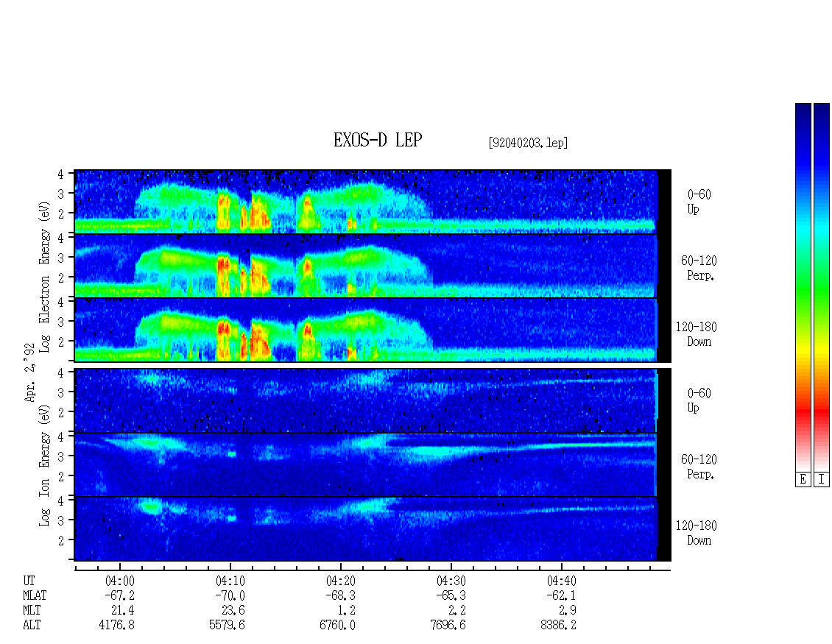Click the 04:10 UT time label
832x644 pixels.
230,581
